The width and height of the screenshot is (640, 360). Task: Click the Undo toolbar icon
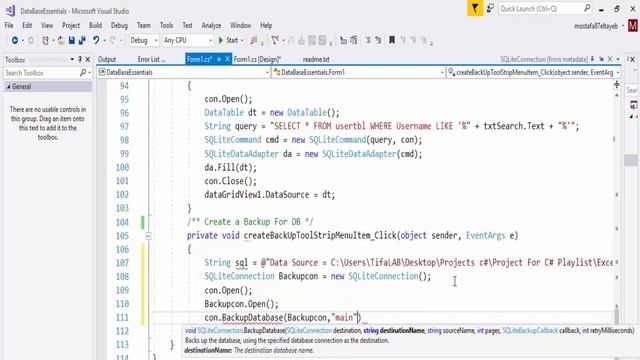click(x=96, y=40)
